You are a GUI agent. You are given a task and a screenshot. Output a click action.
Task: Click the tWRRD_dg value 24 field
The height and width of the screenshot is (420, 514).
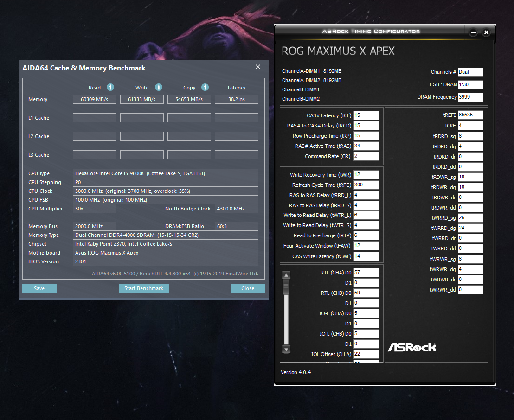pyautogui.click(x=470, y=228)
